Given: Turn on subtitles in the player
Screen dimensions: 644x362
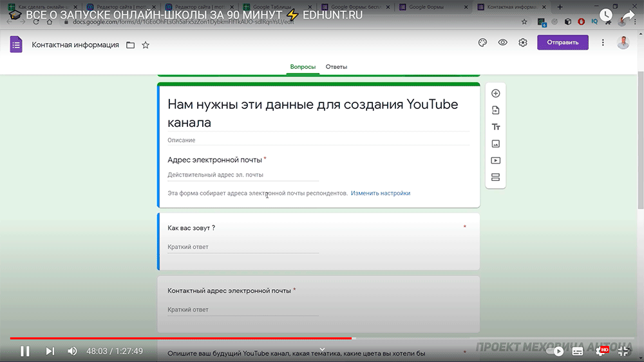Looking at the screenshot, I should (578, 351).
